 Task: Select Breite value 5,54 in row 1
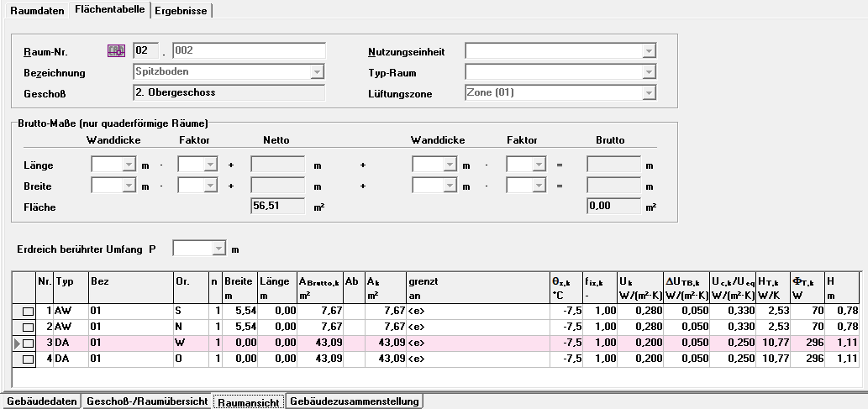(239, 312)
